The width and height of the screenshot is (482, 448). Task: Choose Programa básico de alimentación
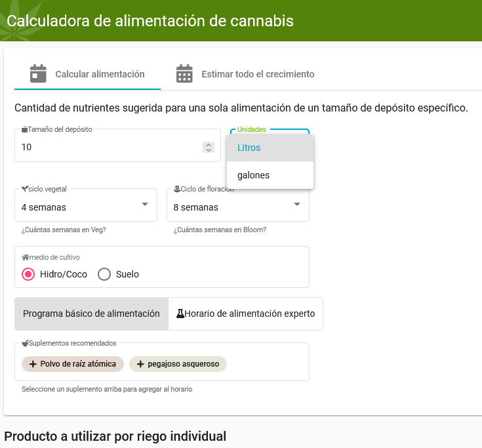click(x=91, y=314)
